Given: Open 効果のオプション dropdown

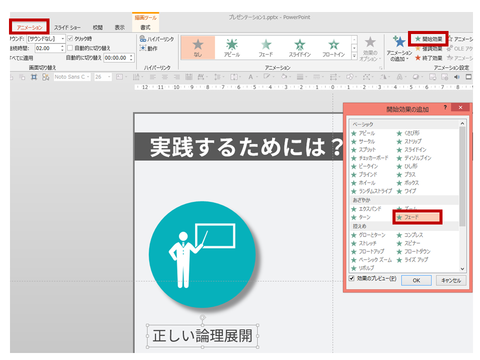Looking at the screenshot, I should tap(370, 49).
